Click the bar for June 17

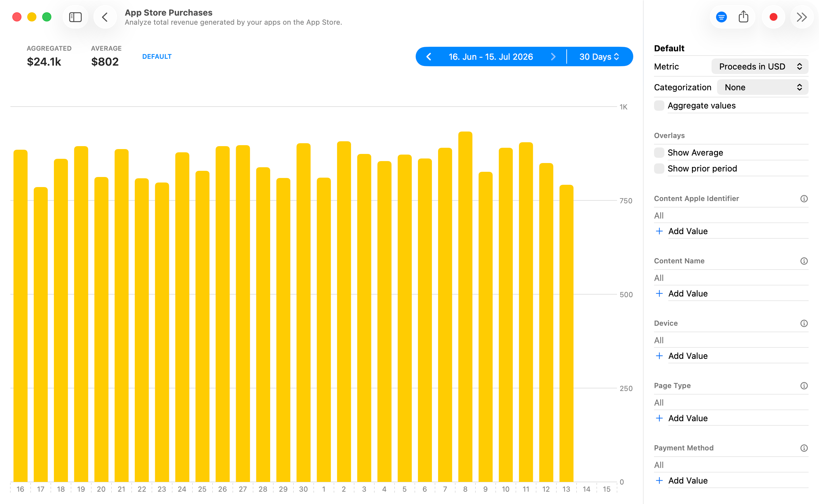(x=41, y=334)
